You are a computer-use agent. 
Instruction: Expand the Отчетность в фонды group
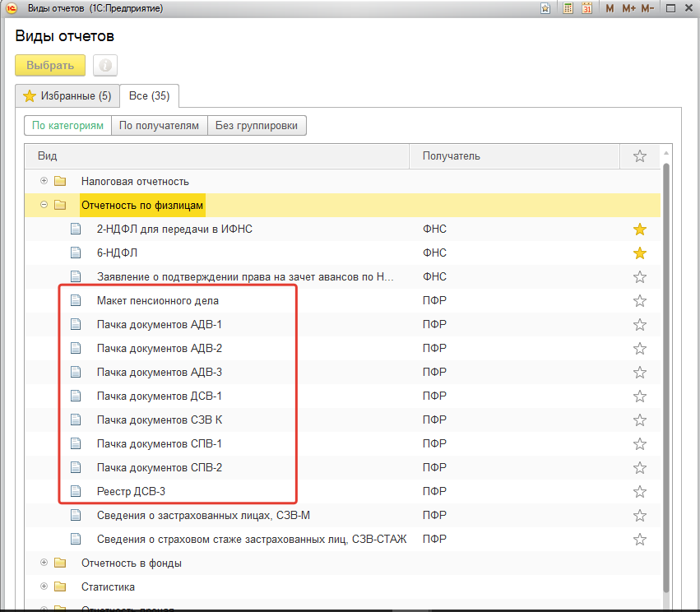click(x=44, y=563)
